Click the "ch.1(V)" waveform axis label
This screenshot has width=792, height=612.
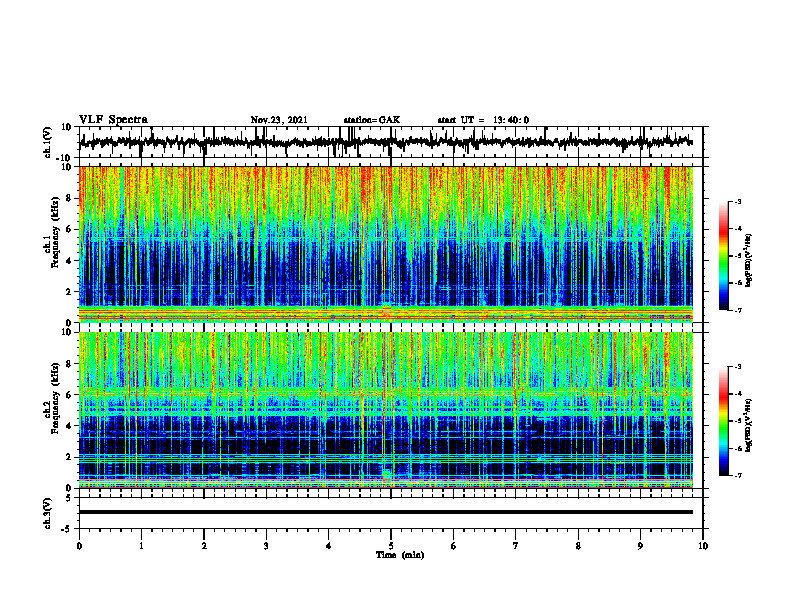coord(48,142)
